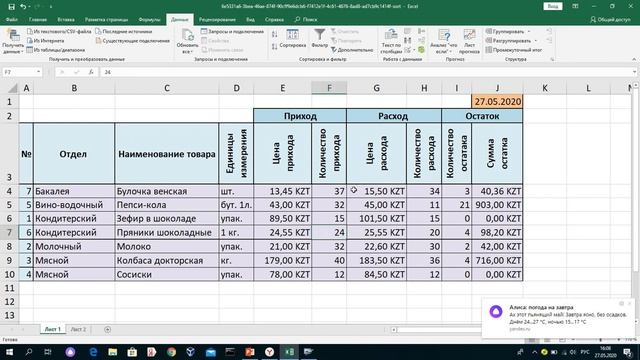Screen dimensions: 640x360
Task: Open Task View on taskbar
Action: click(x=48, y=352)
